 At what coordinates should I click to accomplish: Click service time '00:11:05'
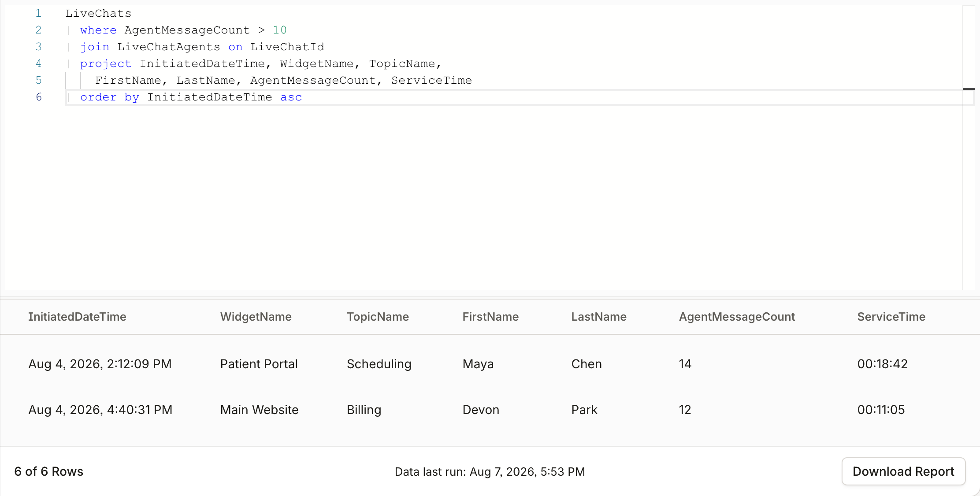tap(881, 410)
